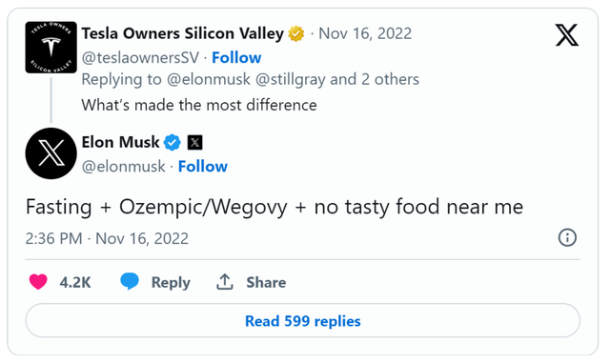610x364 pixels.
Task: Open the tweet info circle icon
Action: point(567,237)
